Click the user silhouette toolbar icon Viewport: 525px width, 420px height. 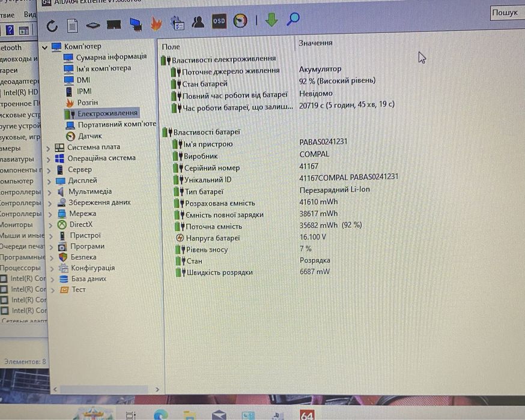coord(198,22)
